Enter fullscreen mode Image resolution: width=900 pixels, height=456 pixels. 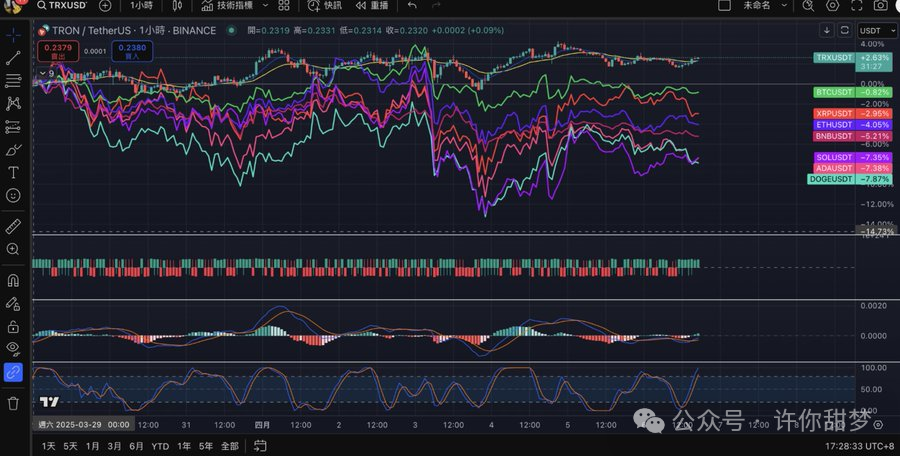pos(856,5)
